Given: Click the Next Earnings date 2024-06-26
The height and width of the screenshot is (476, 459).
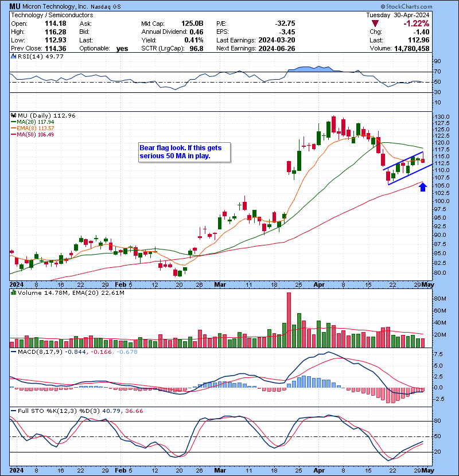Looking at the screenshot, I should pyautogui.click(x=277, y=49).
